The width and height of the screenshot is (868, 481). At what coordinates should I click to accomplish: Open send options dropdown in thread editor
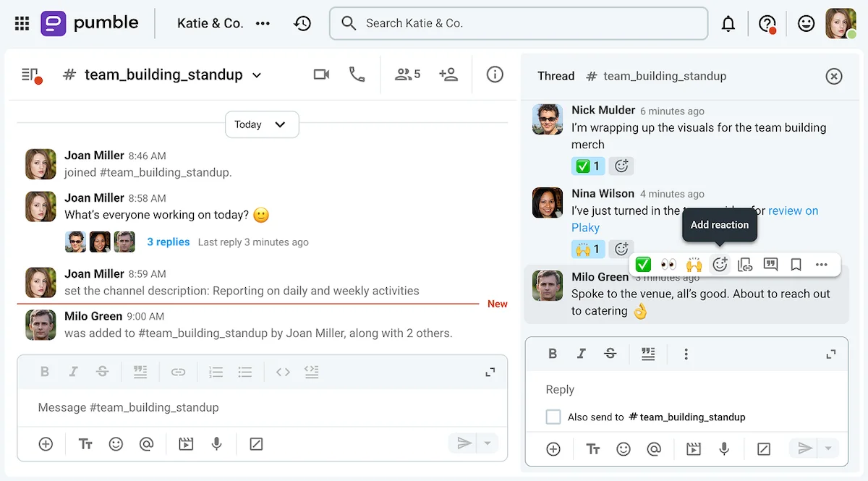(x=829, y=448)
